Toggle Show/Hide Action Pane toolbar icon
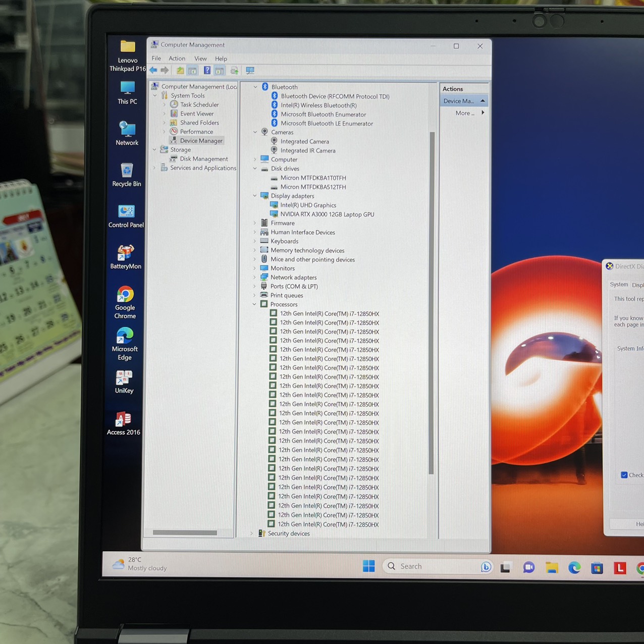This screenshot has height=644, width=644. pyautogui.click(x=220, y=71)
